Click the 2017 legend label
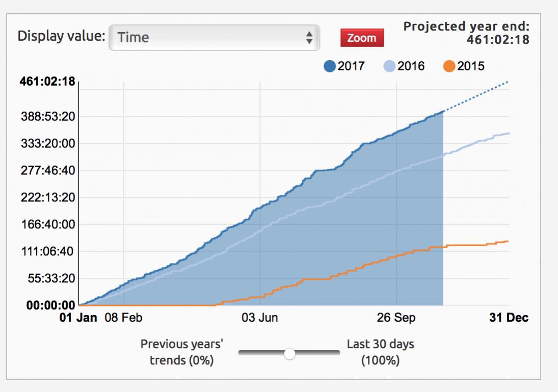558x392 pixels. 352,66
